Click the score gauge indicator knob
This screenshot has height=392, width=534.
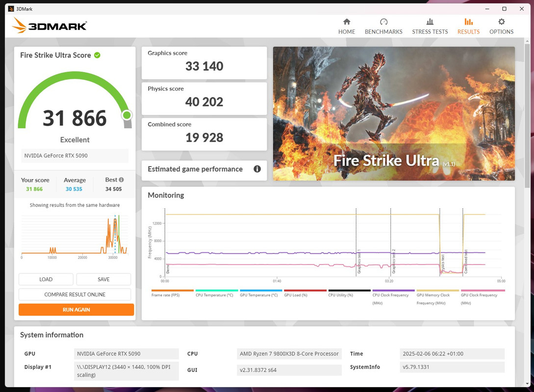127,115
